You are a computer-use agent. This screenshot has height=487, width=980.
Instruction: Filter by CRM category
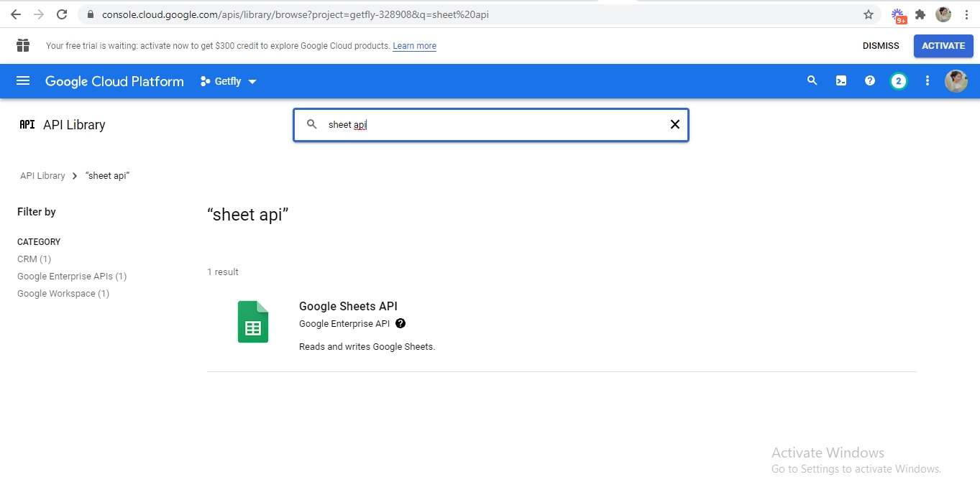[34, 259]
